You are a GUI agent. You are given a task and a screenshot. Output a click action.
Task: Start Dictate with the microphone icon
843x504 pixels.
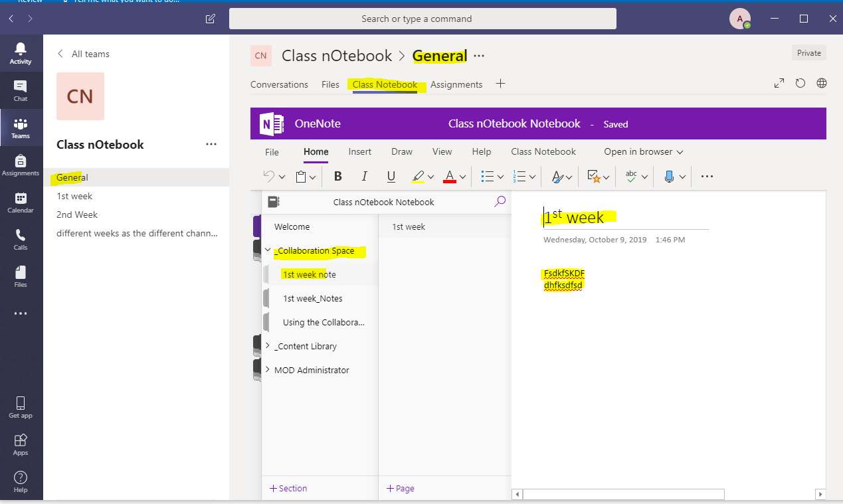coord(669,177)
